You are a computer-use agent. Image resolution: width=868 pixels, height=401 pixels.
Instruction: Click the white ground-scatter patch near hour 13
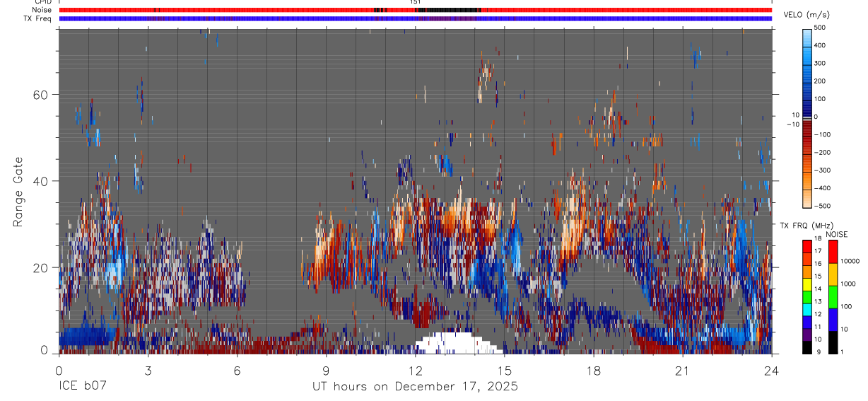click(x=458, y=343)
